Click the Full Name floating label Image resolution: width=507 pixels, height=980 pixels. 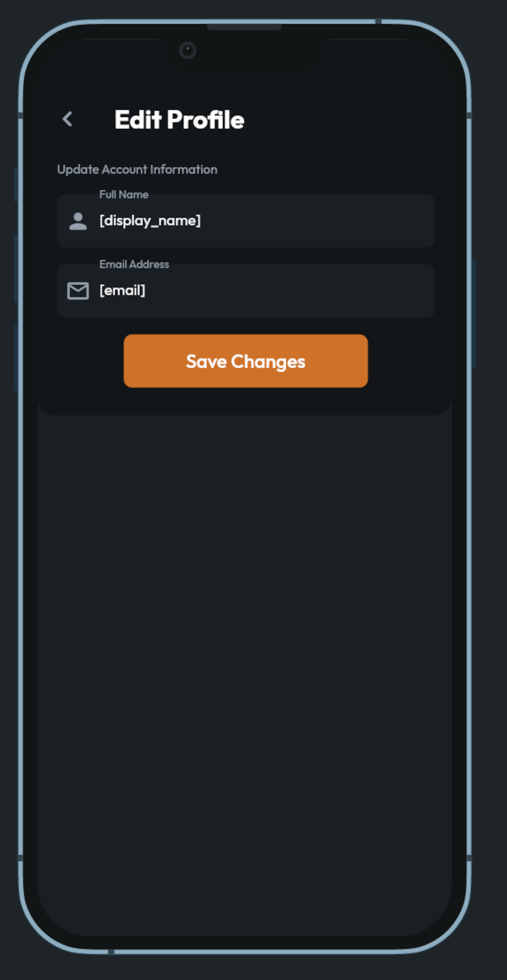[x=124, y=194]
